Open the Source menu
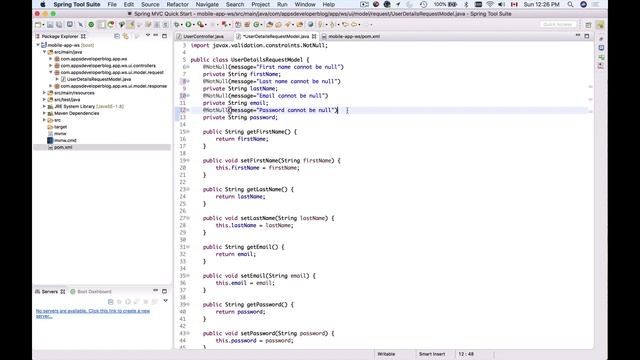The width and height of the screenshot is (640, 360). point(150,4)
